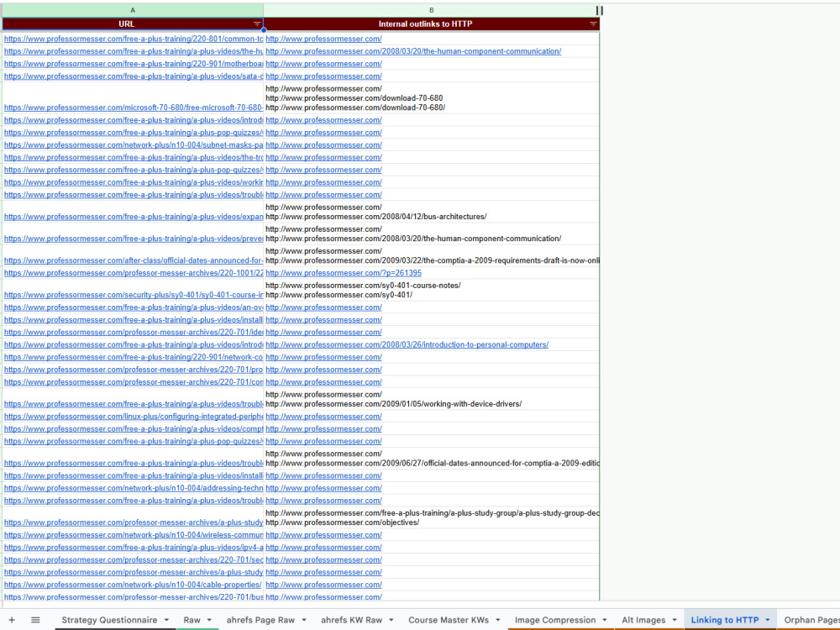
Task: Open filter icon in Internal outlinks to HTTP header
Action: [x=593, y=24]
